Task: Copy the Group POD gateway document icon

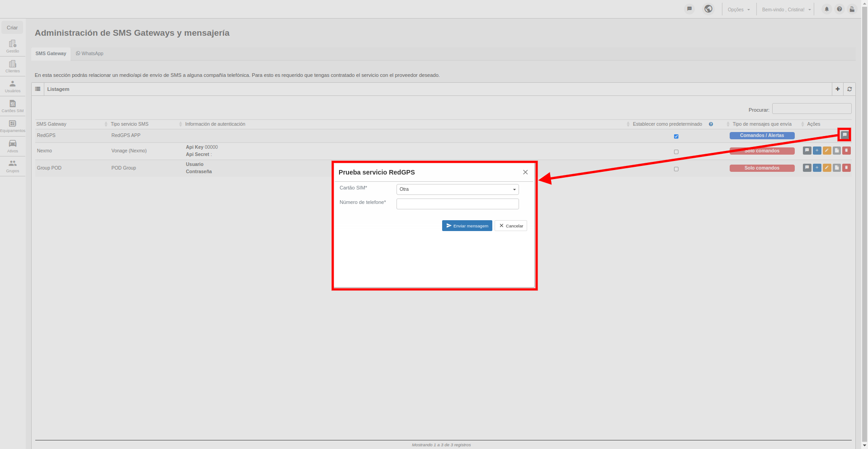Action: click(x=837, y=168)
